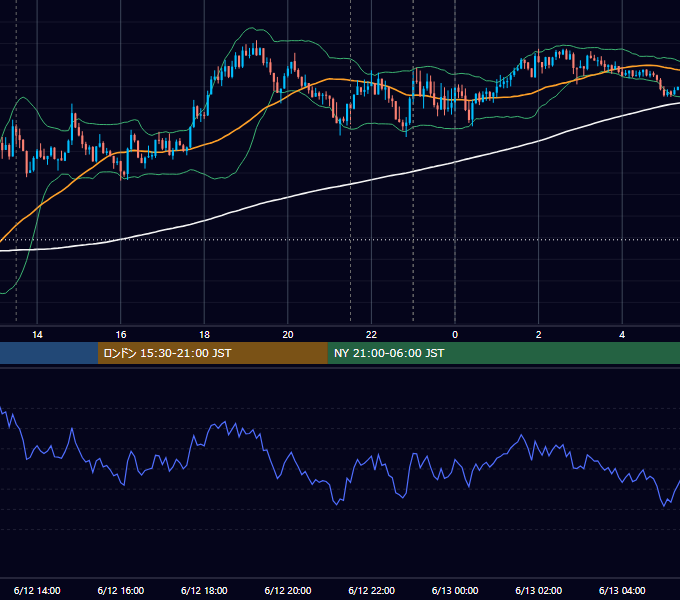Click the time axis label 22
This screenshot has width=680, height=600.
click(371, 335)
